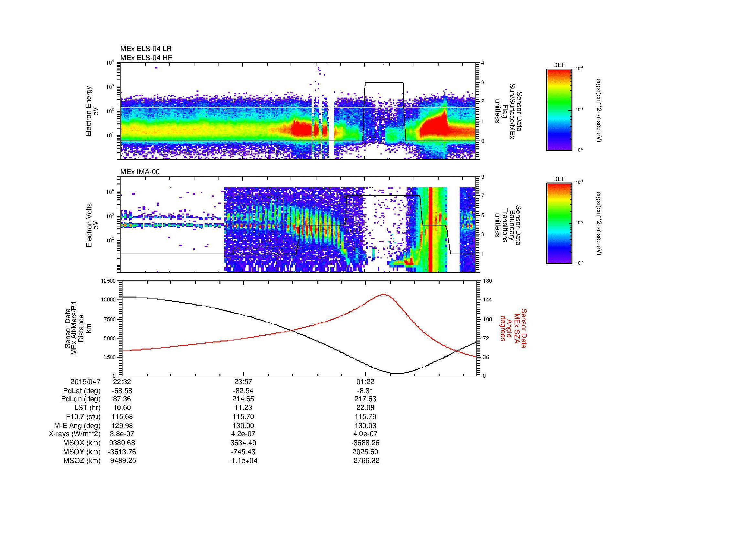Select PdLat value -82.54

click(243, 391)
